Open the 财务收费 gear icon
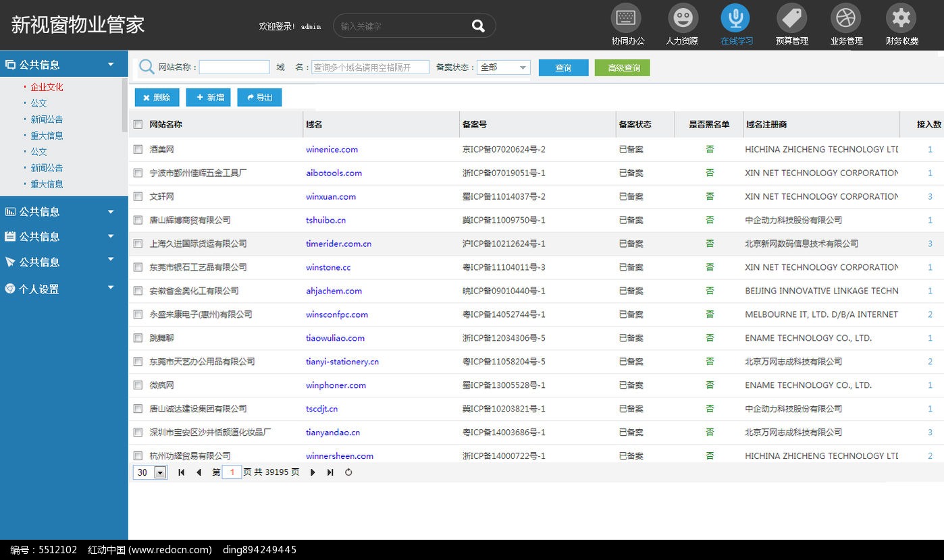The width and height of the screenshot is (944, 560). [901, 18]
